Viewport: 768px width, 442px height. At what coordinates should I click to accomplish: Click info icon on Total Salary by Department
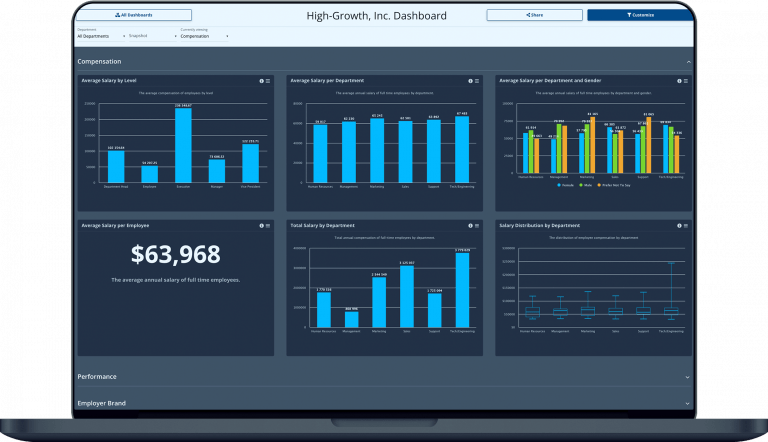[x=470, y=226]
